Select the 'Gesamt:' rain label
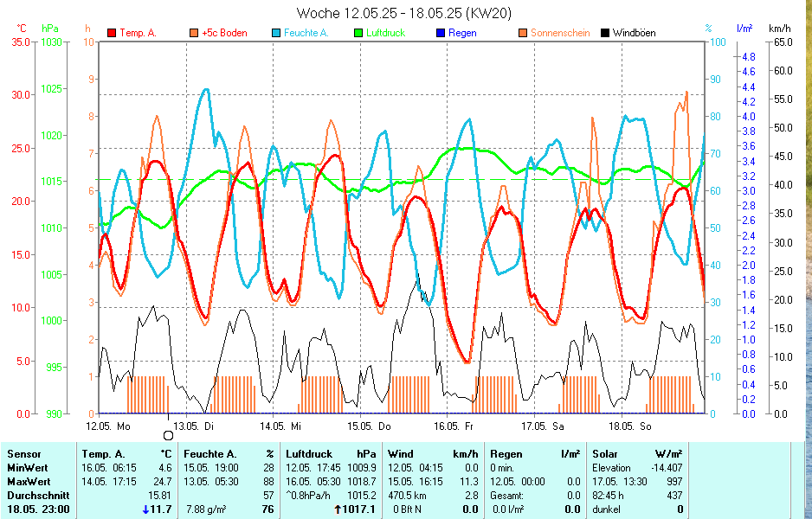This screenshot has width=812, height=519. (506, 495)
